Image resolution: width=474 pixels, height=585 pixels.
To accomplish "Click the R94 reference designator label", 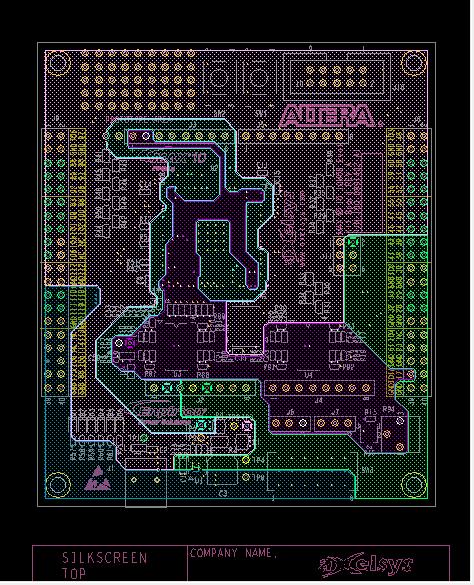I will [x=389, y=409].
